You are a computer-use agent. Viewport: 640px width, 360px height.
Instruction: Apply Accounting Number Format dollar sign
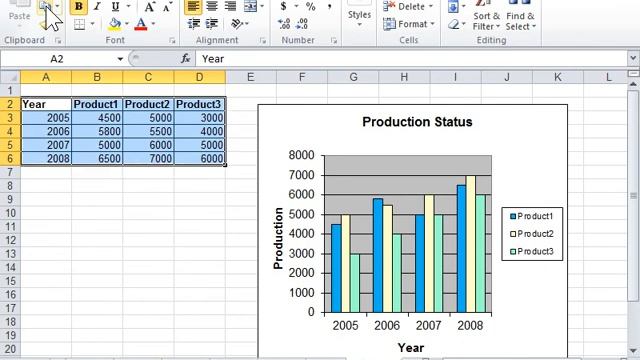pyautogui.click(x=283, y=7)
